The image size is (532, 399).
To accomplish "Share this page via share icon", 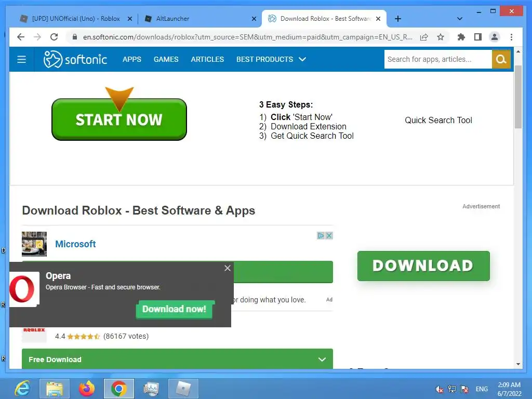I will [x=424, y=37].
